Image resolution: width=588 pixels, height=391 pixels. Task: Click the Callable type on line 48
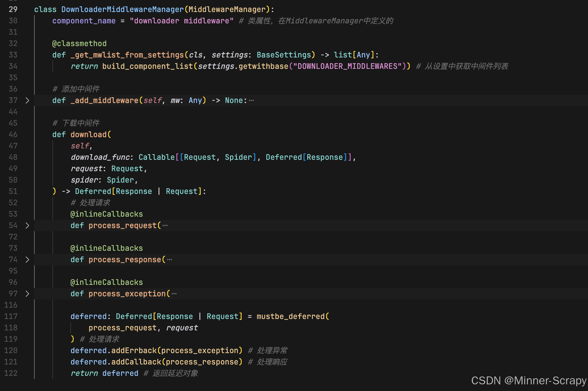coord(156,157)
